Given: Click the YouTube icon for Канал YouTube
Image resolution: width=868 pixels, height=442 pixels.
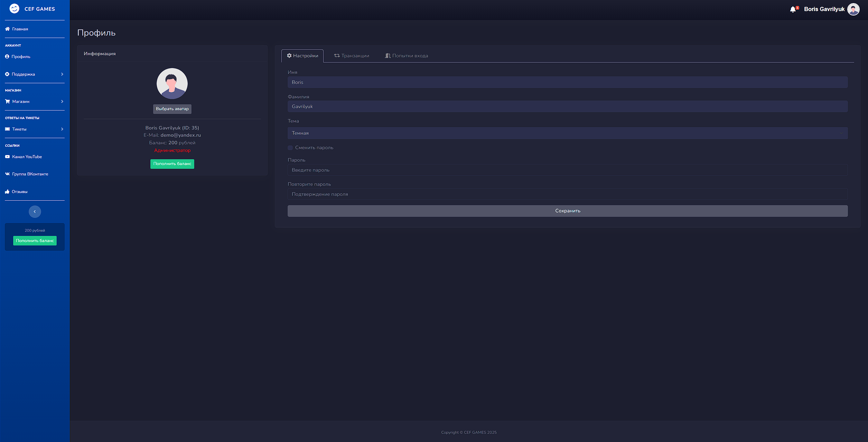Looking at the screenshot, I should [x=7, y=157].
